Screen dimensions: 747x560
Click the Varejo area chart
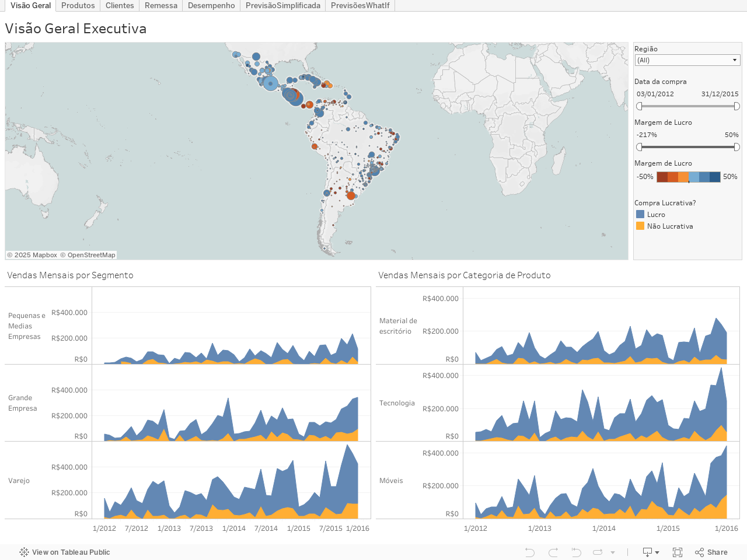pyautogui.click(x=231, y=480)
